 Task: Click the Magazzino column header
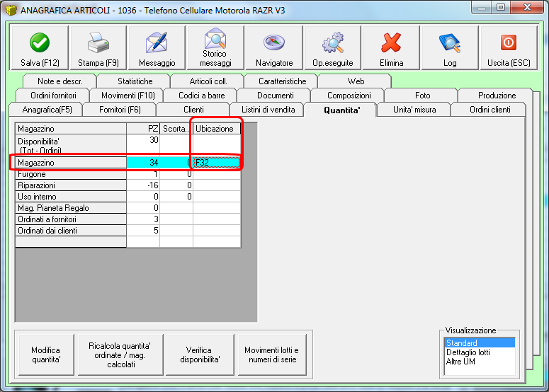tap(71, 129)
